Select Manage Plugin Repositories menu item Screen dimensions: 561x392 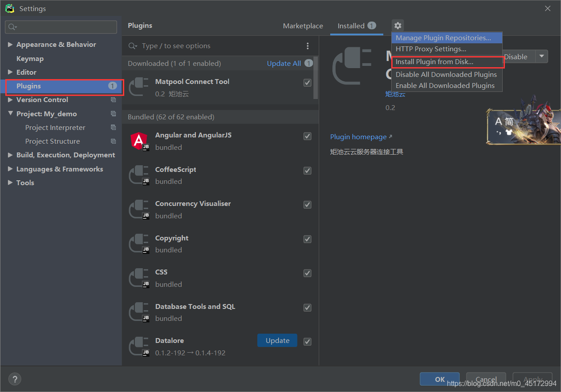447,38
